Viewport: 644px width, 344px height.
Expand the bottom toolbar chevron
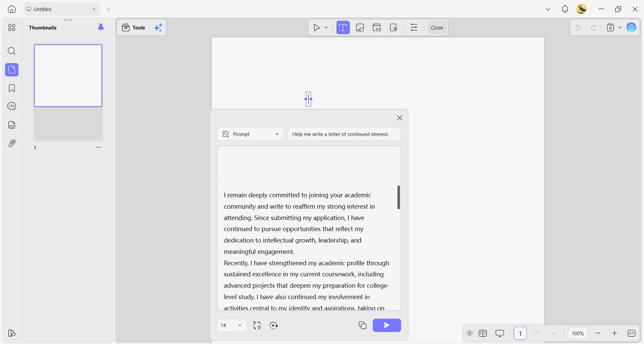pos(469,333)
